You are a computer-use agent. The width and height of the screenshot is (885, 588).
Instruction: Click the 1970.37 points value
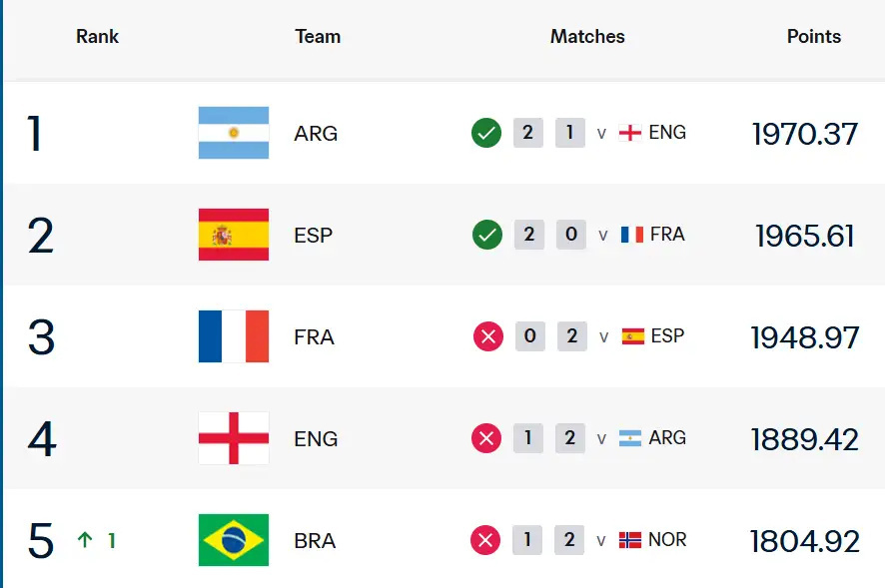point(805,135)
